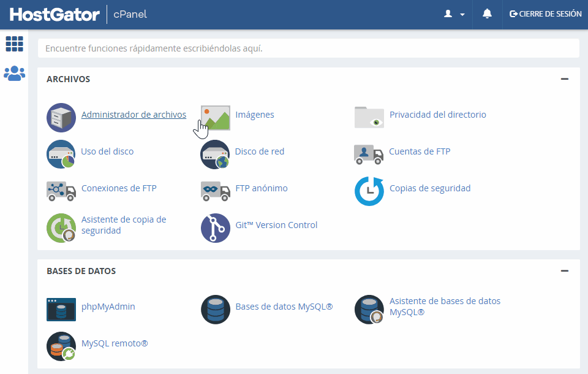Open the Copias de seguridad link
The width and height of the screenshot is (588, 374).
pos(430,188)
